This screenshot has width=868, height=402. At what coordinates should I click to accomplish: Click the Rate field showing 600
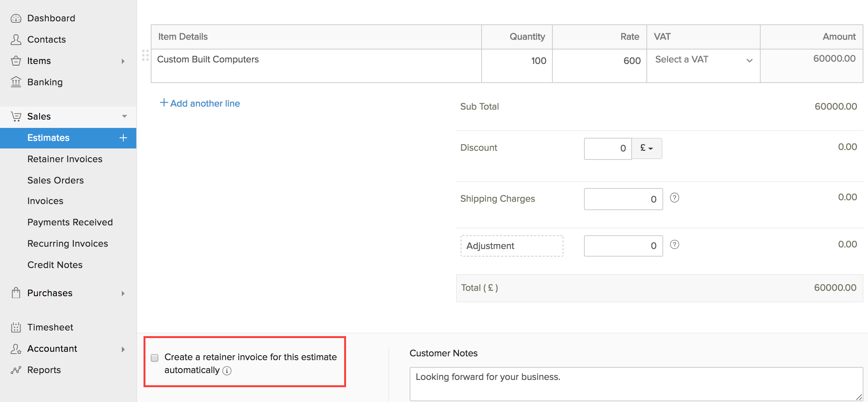(x=600, y=65)
